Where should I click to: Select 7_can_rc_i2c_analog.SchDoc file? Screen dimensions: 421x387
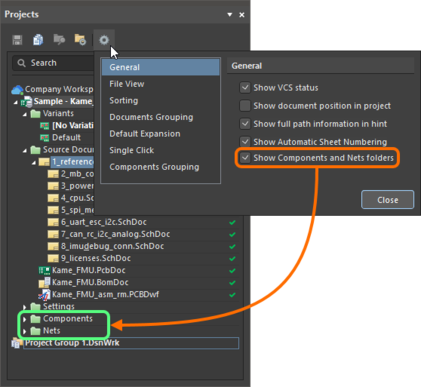115,234
